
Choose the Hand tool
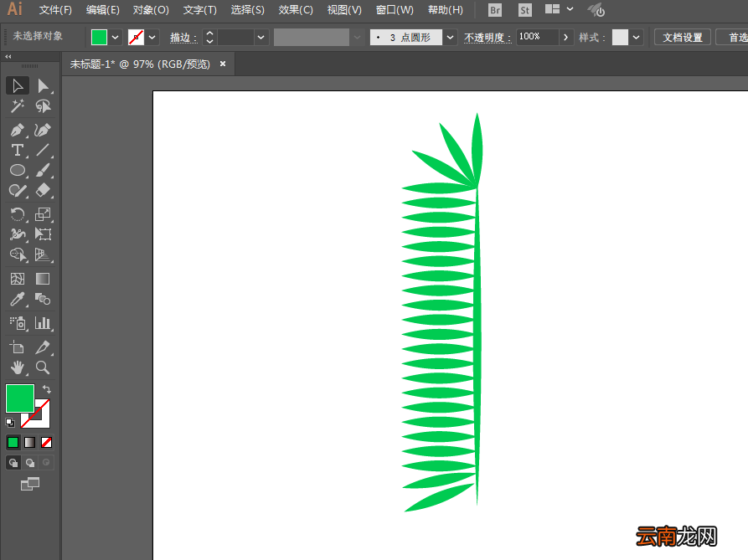pos(18,367)
